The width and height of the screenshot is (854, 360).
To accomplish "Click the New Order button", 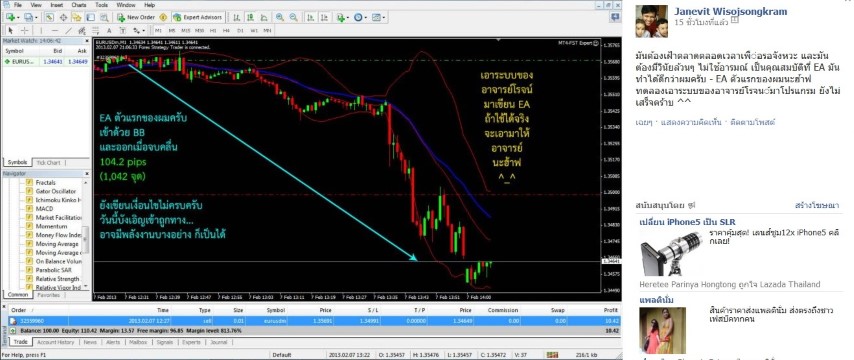I will [136, 17].
